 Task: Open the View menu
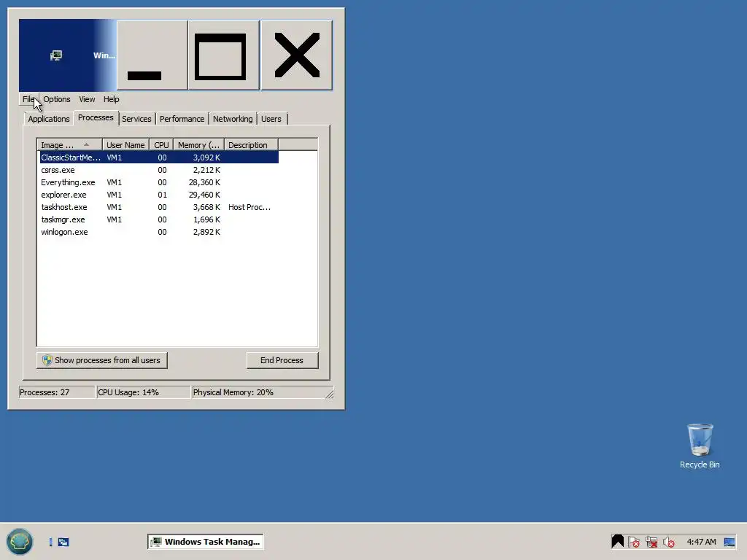tap(87, 99)
